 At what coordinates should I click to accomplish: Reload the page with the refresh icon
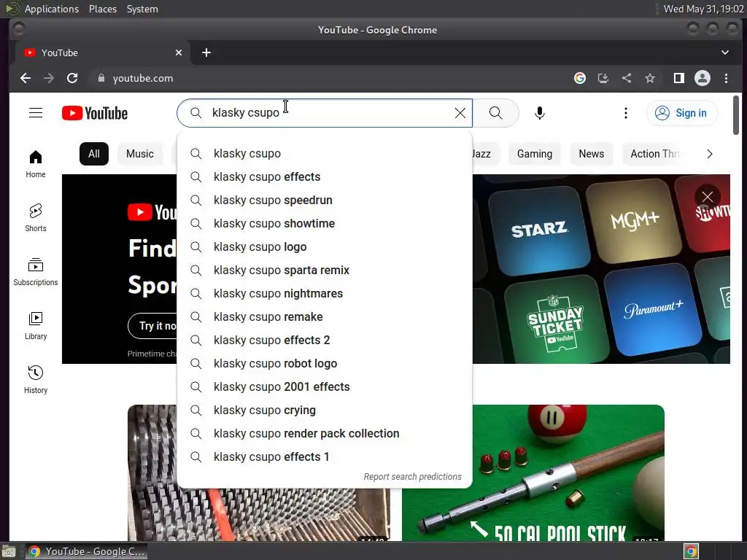pyautogui.click(x=72, y=78)
